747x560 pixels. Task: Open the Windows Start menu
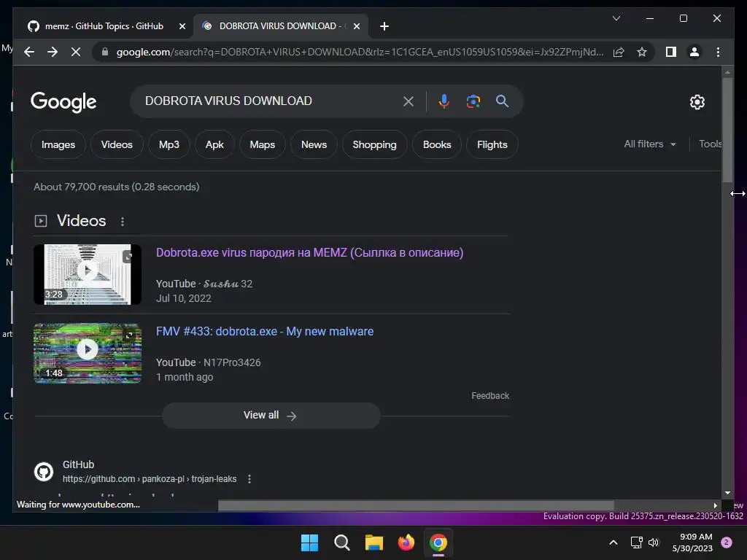tap(309, 542)
